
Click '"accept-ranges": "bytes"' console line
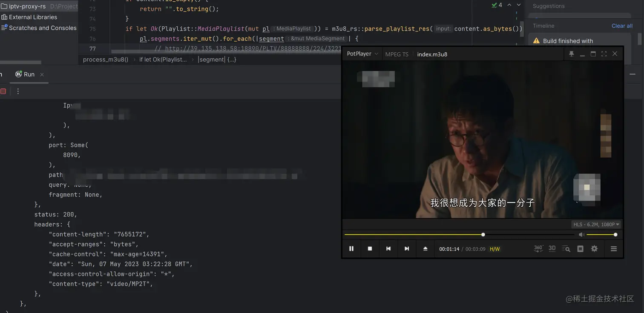[x=94, y=244]
